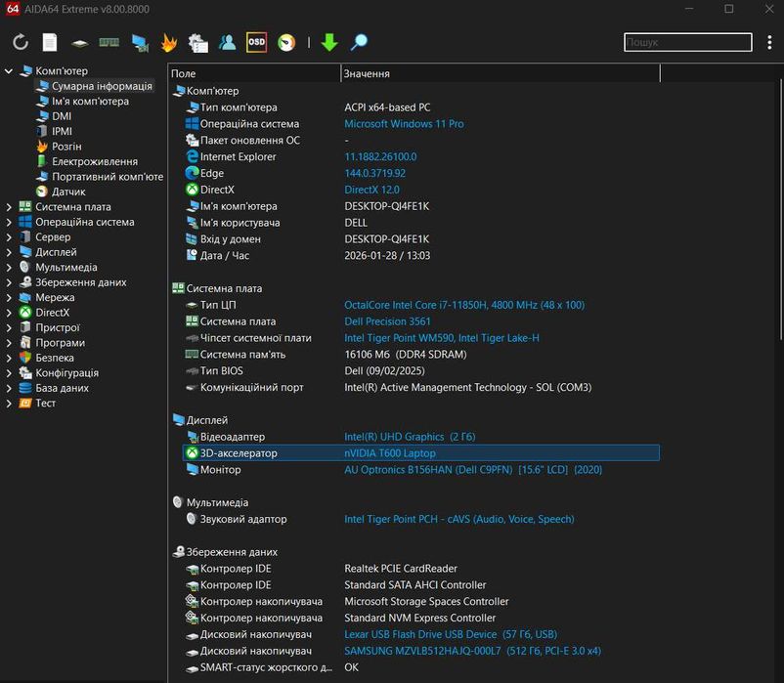
Task: Open SAMSUNG MZVLB512HAJQ drive link
Action: point(472,651)
